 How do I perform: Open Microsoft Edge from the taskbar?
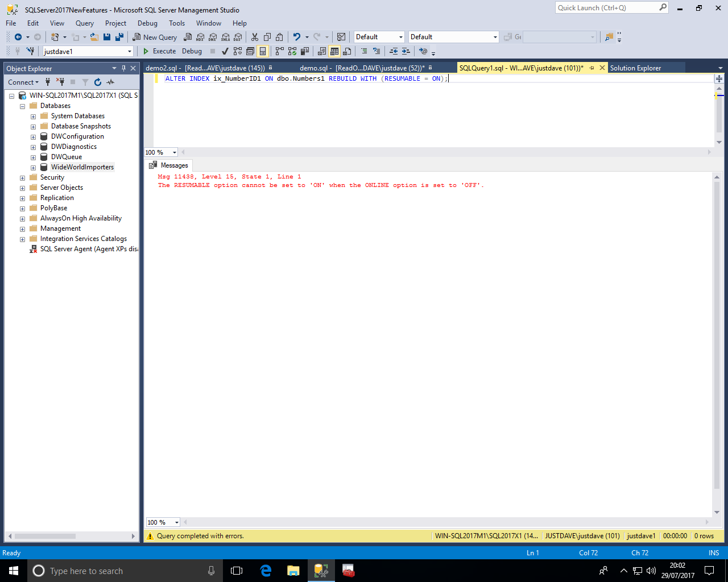pyautogui.click(x=266, y=571)
